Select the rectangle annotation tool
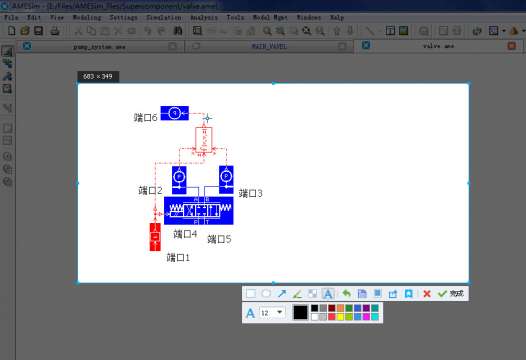Image resolution: width=526 pixels, height=360 pixels. (x=251, y=294)
